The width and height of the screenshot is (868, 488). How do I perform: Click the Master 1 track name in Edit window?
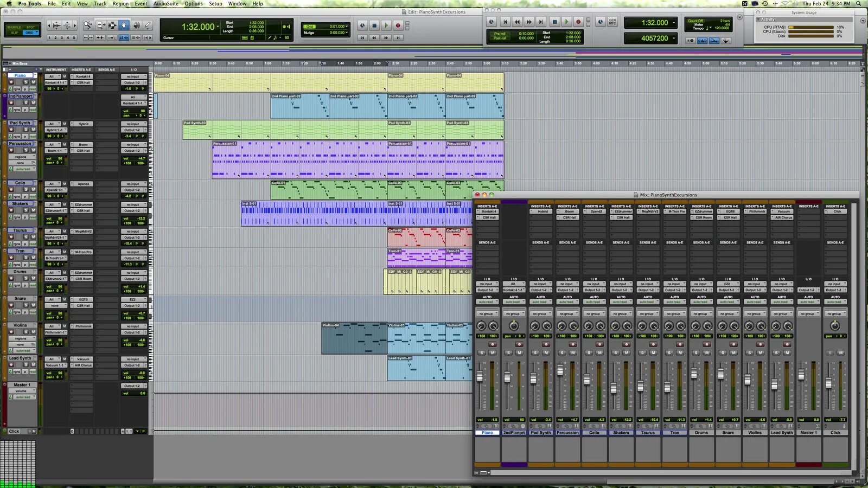pos(21,385)
